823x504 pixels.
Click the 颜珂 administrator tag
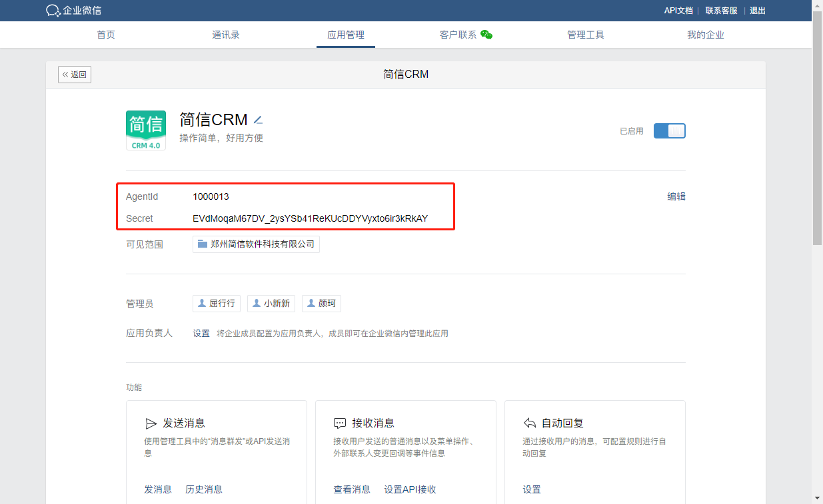pos(321,304)
